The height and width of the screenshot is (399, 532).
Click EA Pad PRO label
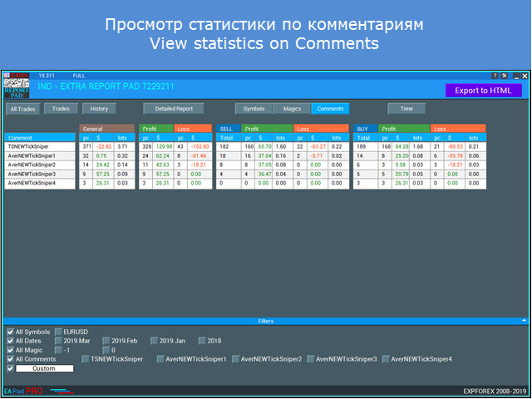[23, 392]
